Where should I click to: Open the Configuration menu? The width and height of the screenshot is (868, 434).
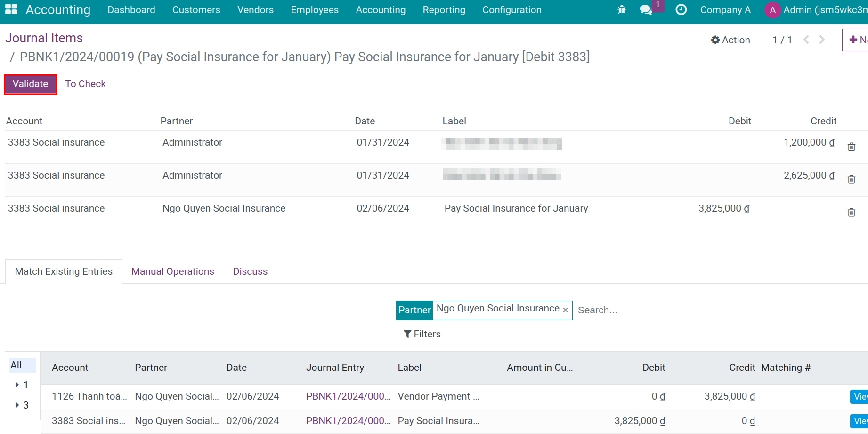(x=512, y=10)
